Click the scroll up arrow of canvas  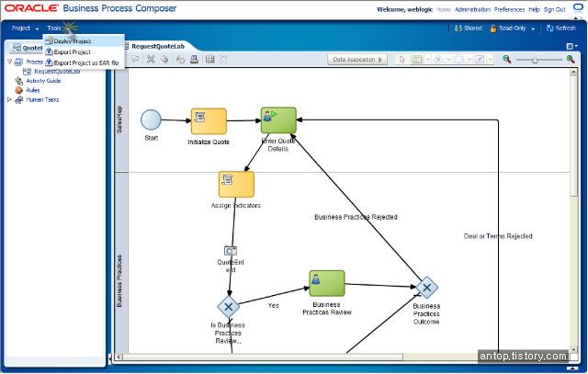pos(573,73)
